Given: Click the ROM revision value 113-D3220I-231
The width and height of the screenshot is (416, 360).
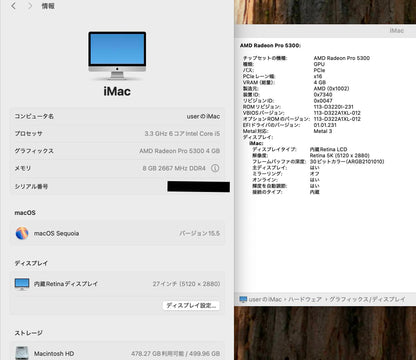Looking at the screenshot, I should [x=333, y=107].
